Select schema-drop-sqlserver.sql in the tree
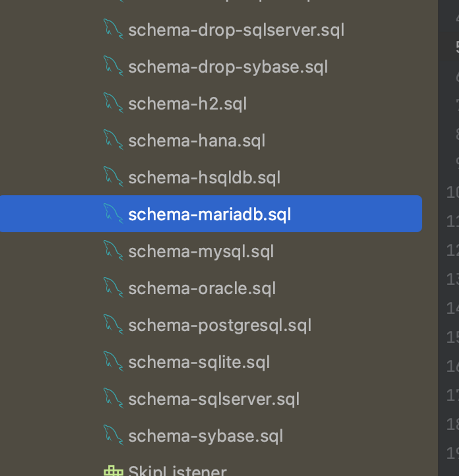 click(236, 30)
